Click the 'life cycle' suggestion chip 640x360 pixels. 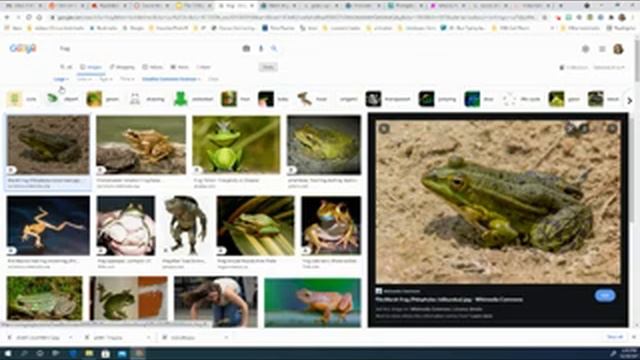(522, 99)
